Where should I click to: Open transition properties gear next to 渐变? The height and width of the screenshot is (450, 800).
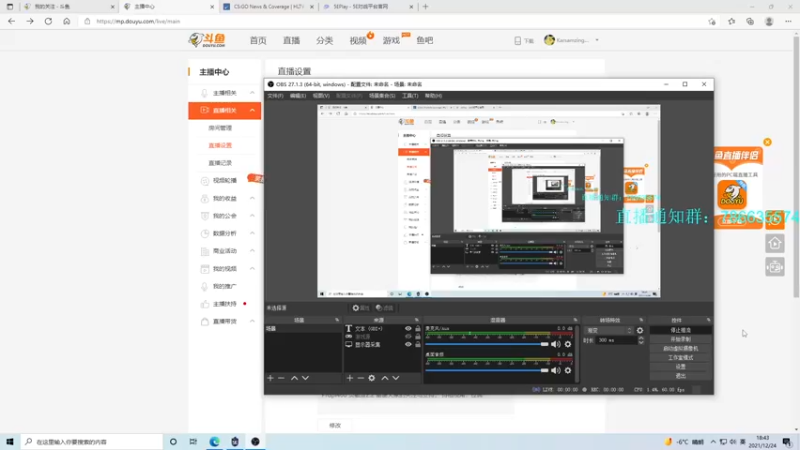click(640, 331)
